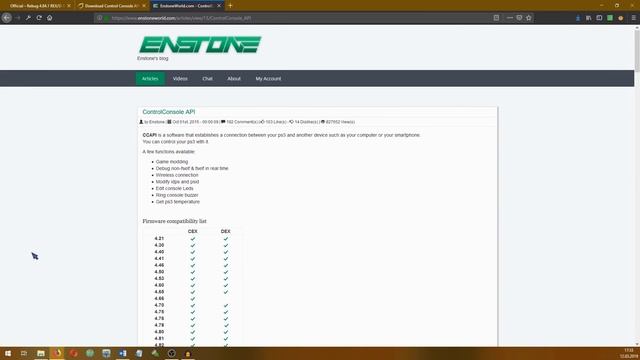Open the downloads arrow in toolbar
Screen dimensions: 640x360
coord(578,18)
